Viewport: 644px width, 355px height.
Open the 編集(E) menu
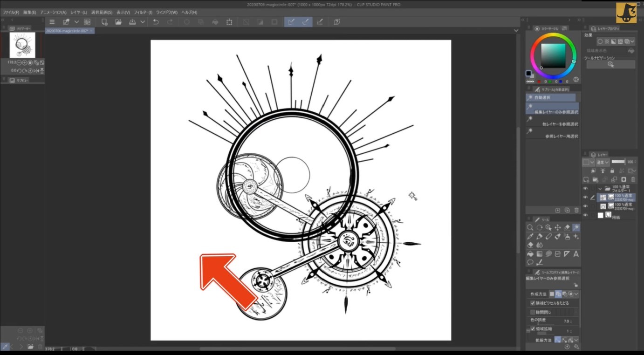[x=30, y=12]
